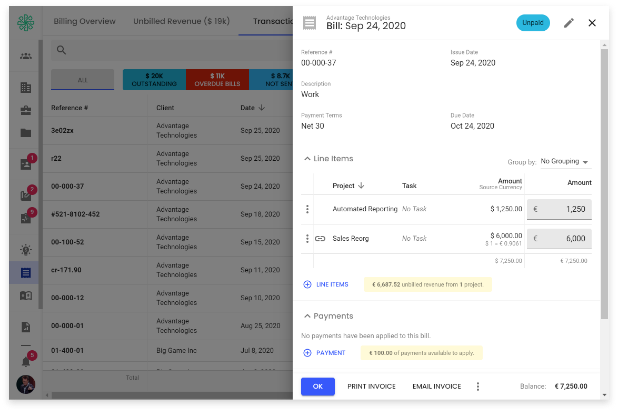Viewport: 618px width, 412px height.
Task: Open row menu for Sales Reorg item
Action: pyautogui.click(x=307, y=239)
